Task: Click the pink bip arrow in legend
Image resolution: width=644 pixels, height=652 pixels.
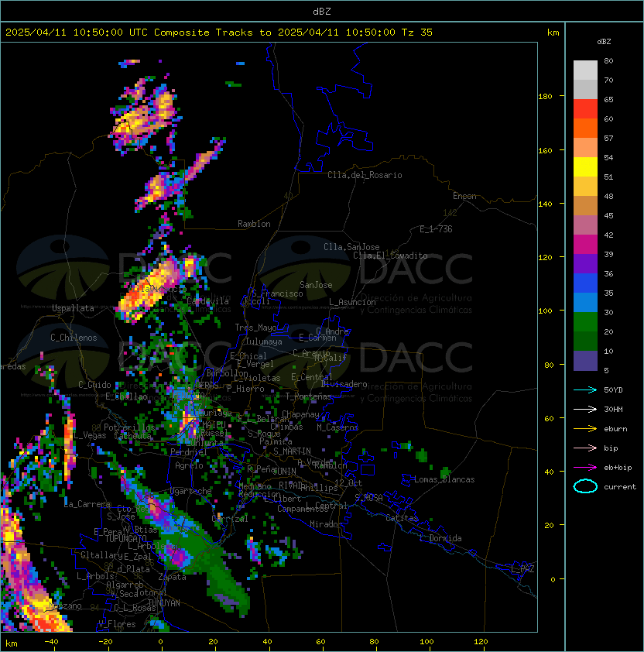Action: coord(585,448)
